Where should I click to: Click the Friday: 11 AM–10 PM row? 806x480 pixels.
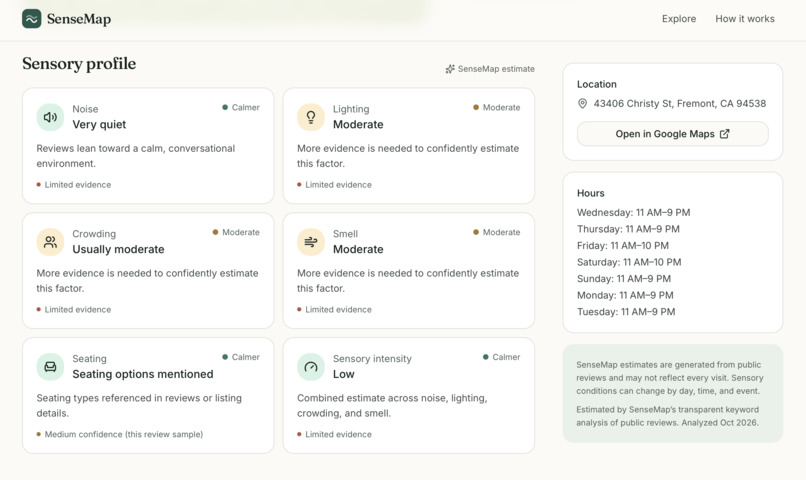click(x=623, y=246)
